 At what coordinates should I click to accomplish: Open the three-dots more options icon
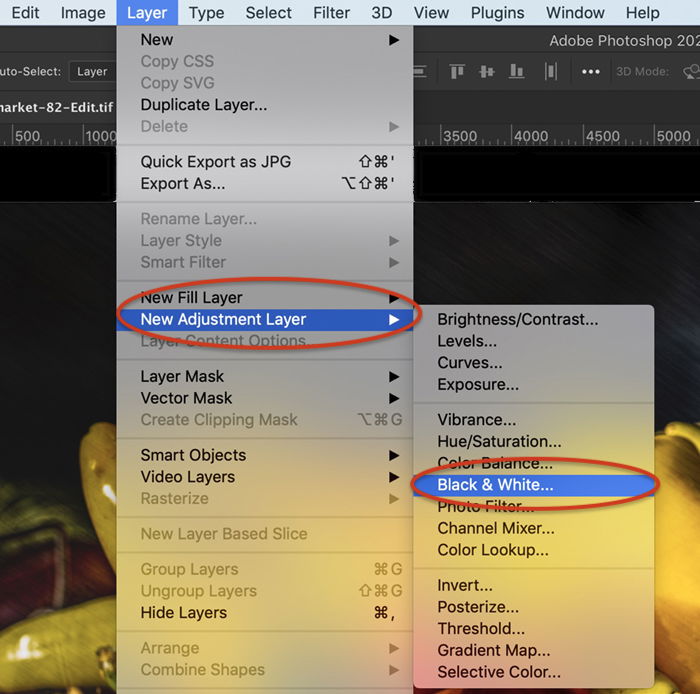point(590,72)
